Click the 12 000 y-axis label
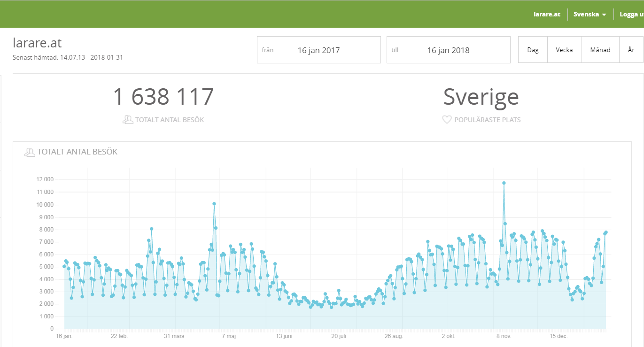The height and width of the screenshot is (347, 644). 45,179
